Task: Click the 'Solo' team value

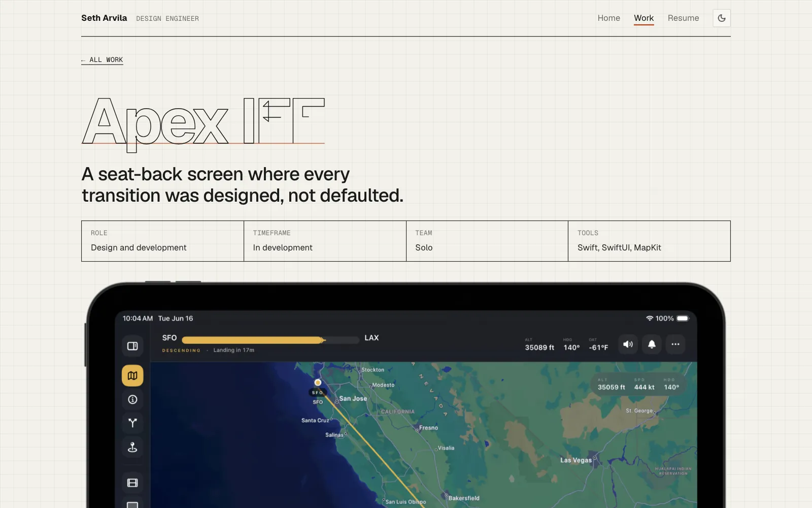Action: coord(424,248)
